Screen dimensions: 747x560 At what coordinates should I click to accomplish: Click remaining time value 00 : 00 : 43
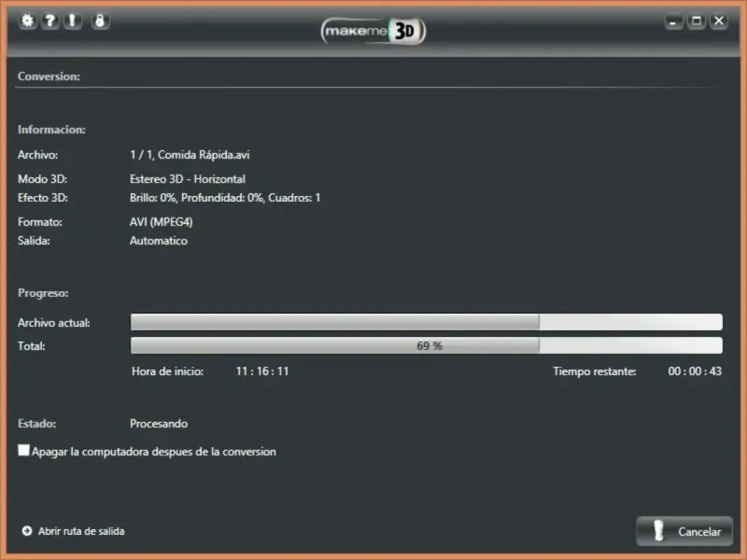(x=695, y=371)
